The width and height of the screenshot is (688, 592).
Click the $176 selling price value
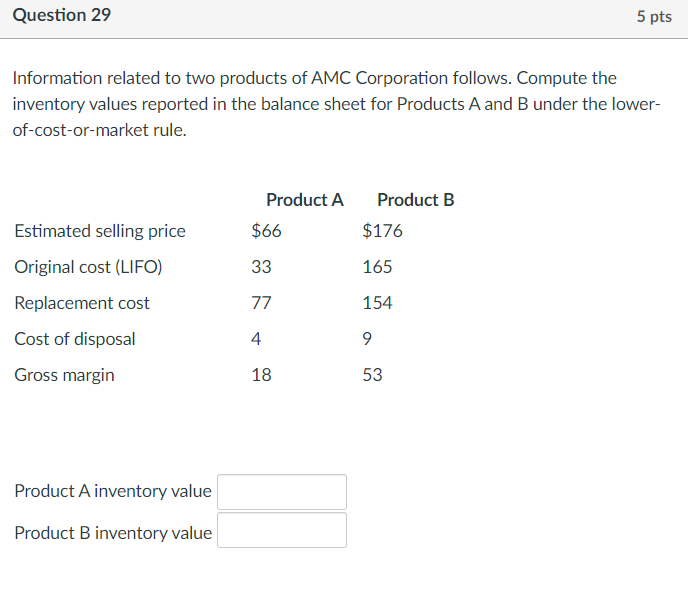382,231
